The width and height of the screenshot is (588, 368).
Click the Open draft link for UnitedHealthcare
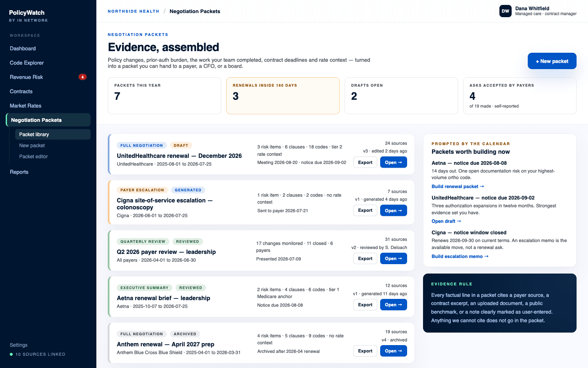coord(446,221)
